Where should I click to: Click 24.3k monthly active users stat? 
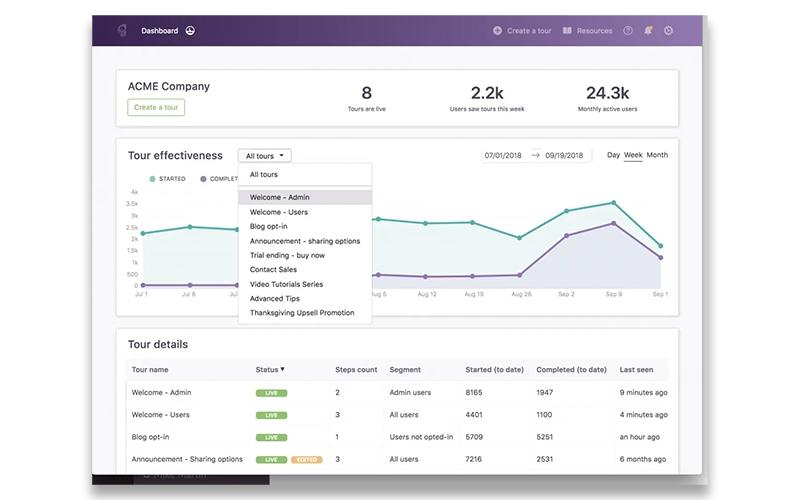click(x=608, y=98)
